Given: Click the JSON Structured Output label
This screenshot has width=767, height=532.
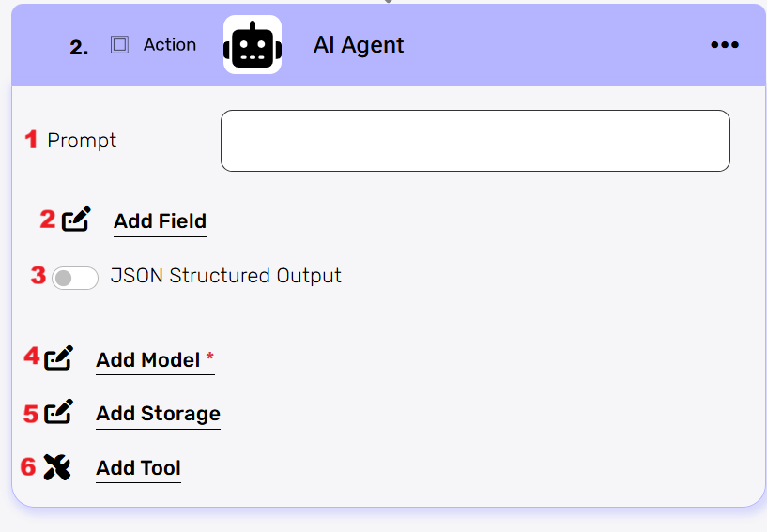Looking at the screenshot, I should pos(225,276).
